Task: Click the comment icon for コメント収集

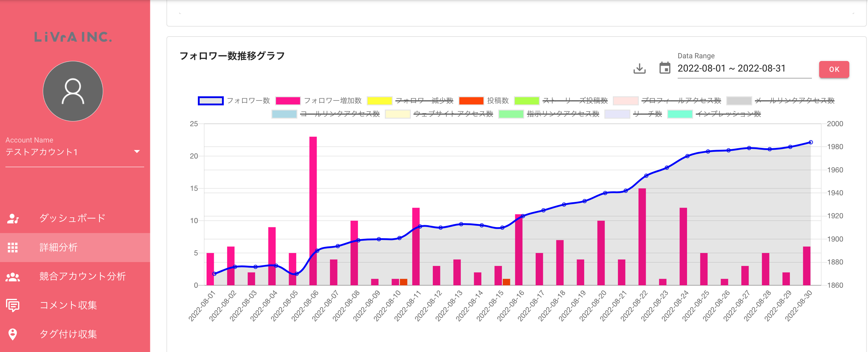Action: coord(13,306)
